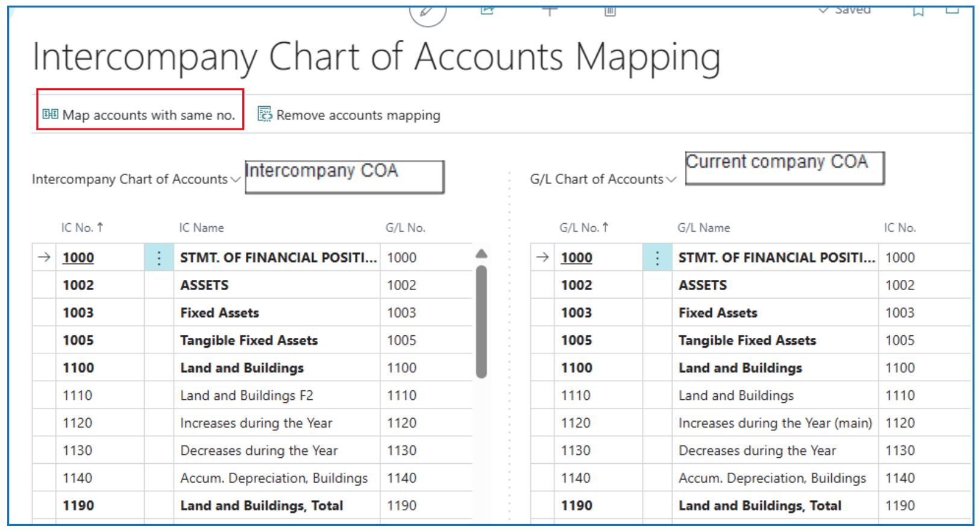Open the underlined G/L No. 1000 link
980x532 pixels.
pos(577,258)
